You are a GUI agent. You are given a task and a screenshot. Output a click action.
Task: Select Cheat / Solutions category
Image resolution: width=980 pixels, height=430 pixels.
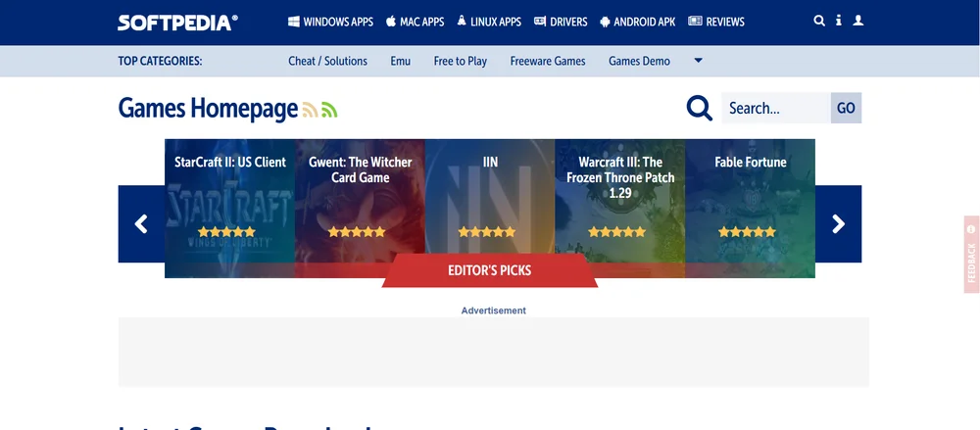327,61
